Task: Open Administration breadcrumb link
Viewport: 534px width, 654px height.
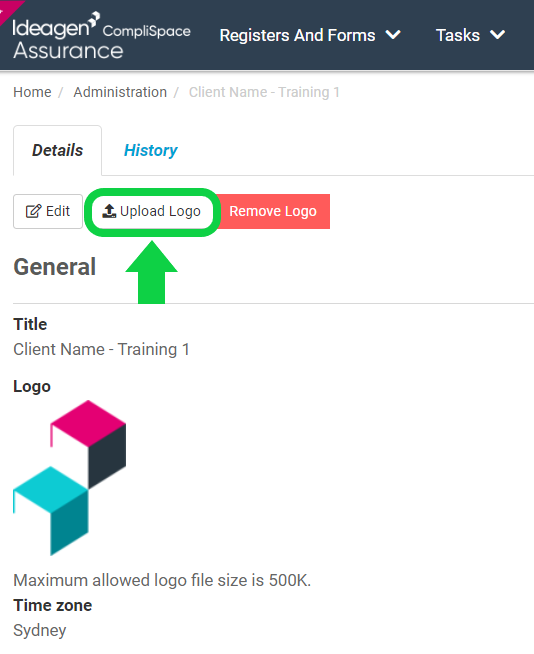Action: click(x=120, y=92)
